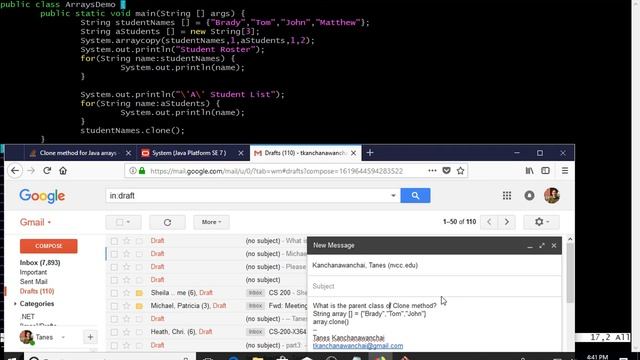Star the Sheila .. me (6) conversation
640x360 pixels.
[127, 293]
